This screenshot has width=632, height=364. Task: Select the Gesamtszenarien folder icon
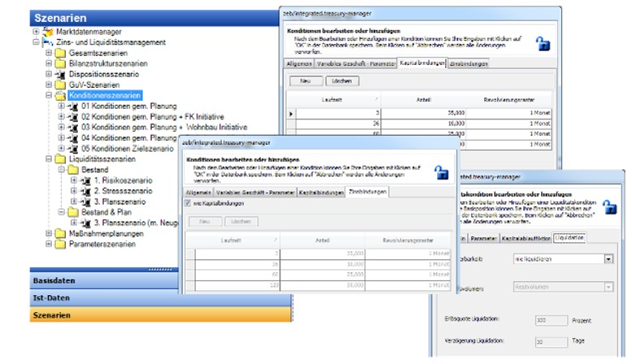60,53
